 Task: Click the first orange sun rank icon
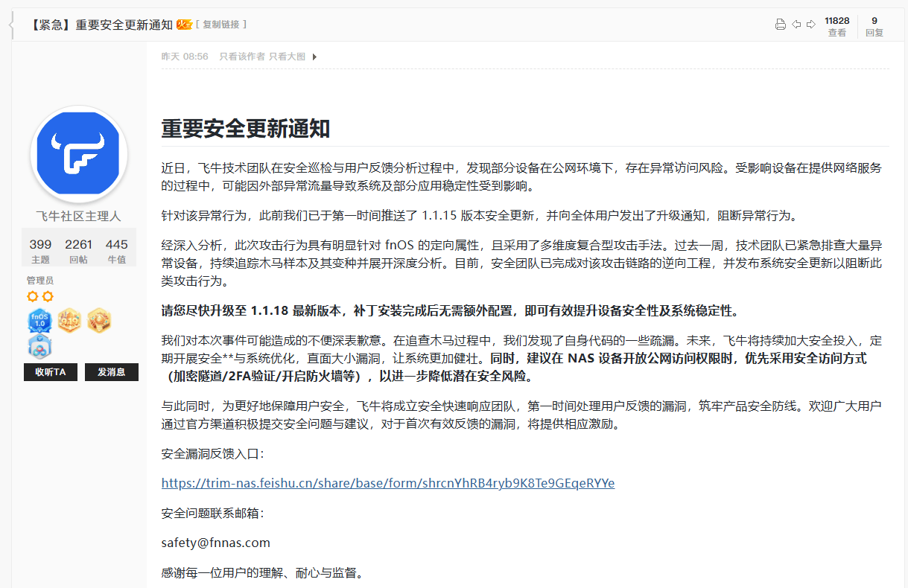[32, 296]
